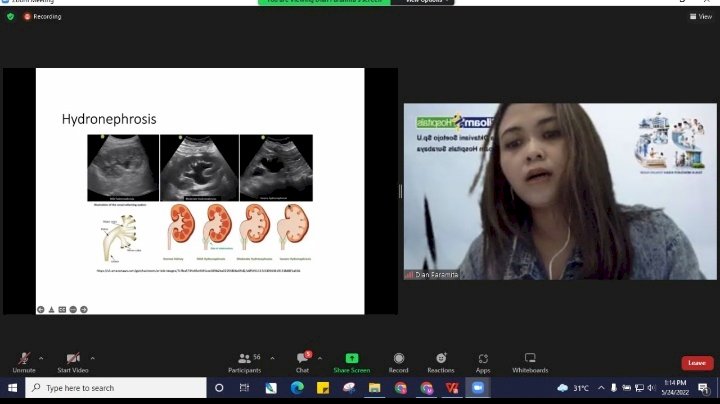Open View Options dropdown at top
The height and width of the screenshot is (404, 720).
(425, 2)
